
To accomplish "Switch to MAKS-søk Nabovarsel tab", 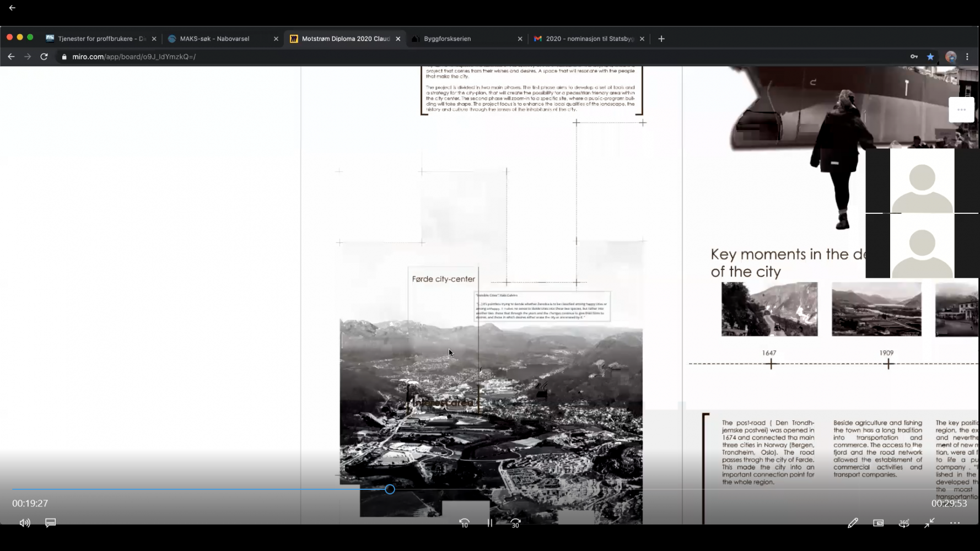I will [x=215, y=39].
